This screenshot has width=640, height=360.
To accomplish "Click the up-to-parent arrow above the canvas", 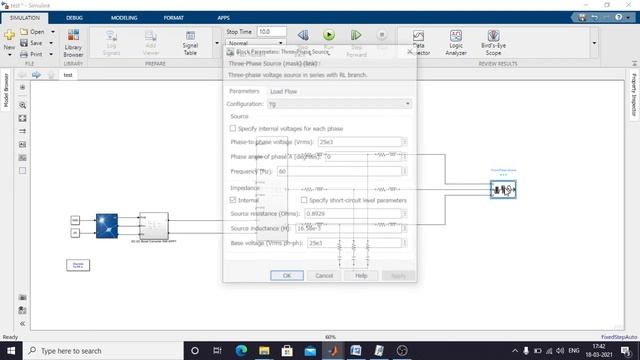I will click(x=51, y=75).
